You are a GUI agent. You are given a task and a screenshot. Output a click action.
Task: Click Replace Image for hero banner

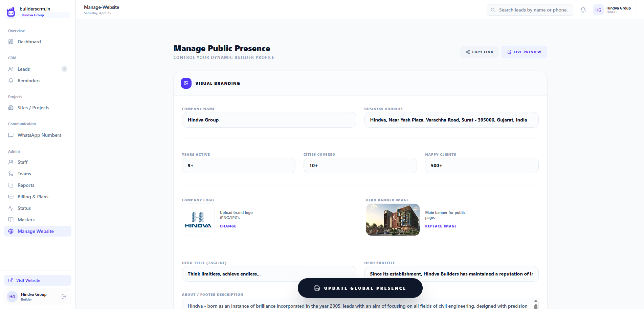pyautogui.click(x=441, y=226)
